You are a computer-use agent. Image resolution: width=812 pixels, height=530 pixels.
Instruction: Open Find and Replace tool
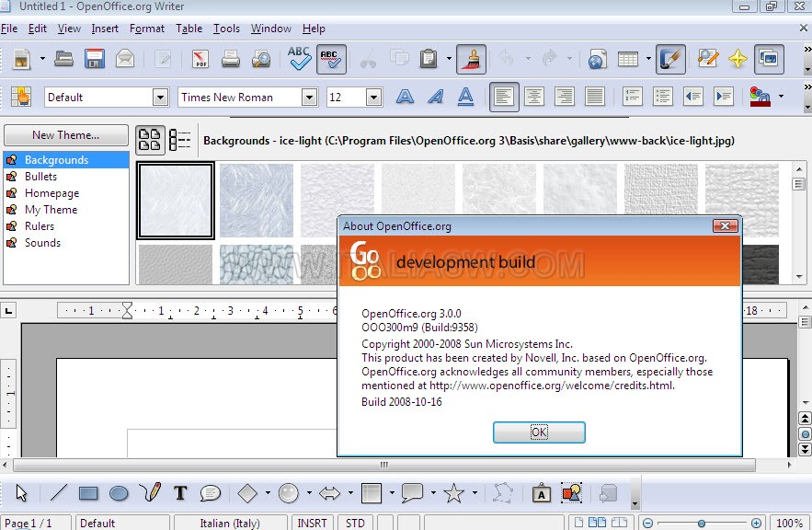tap(707, 59)
